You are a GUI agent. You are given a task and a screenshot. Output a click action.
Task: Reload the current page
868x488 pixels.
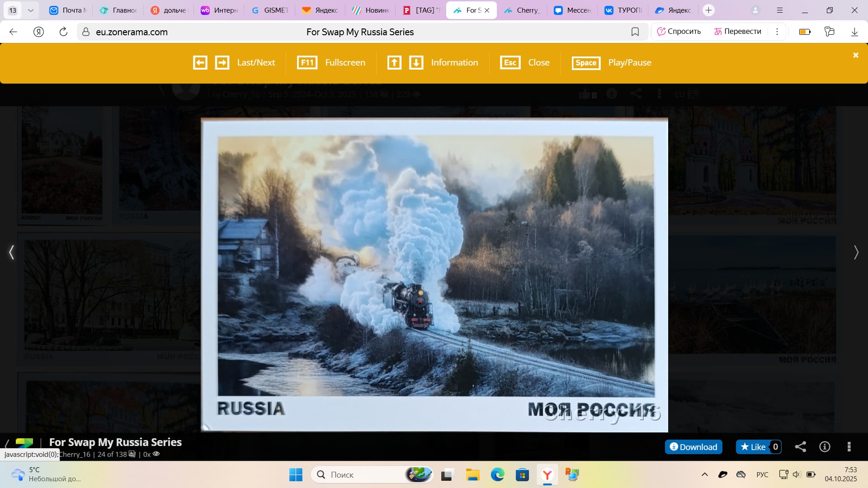[63, 32]
